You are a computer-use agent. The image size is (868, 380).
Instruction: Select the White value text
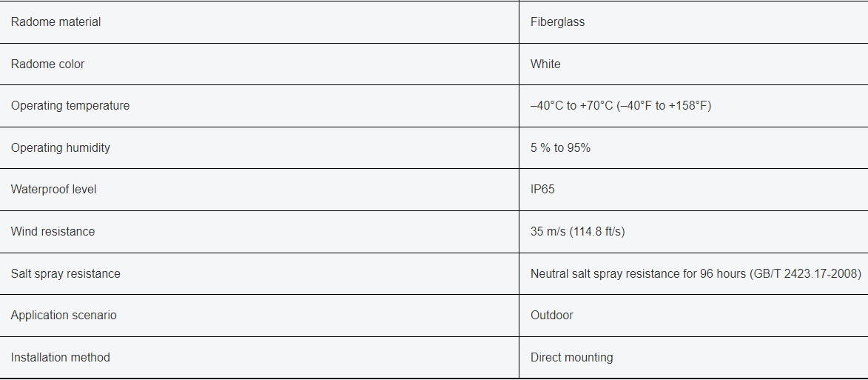(x=545, y=64)
